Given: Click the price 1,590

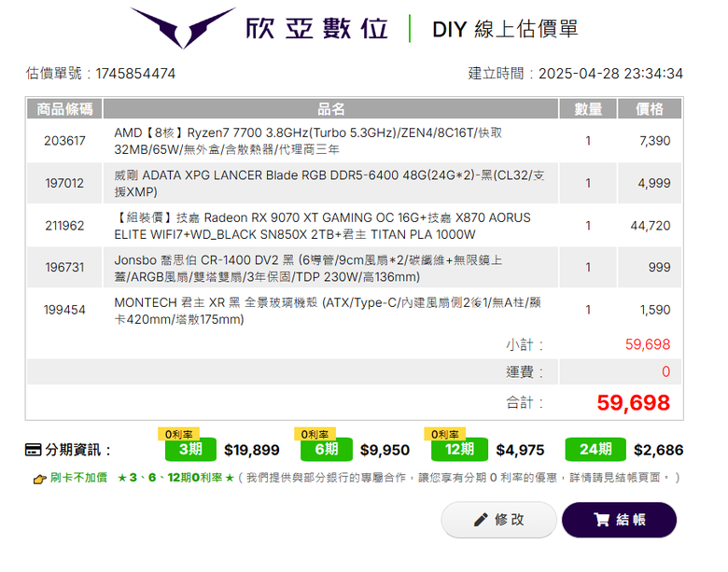Looking at the screenshot, I should click(655, 310).
